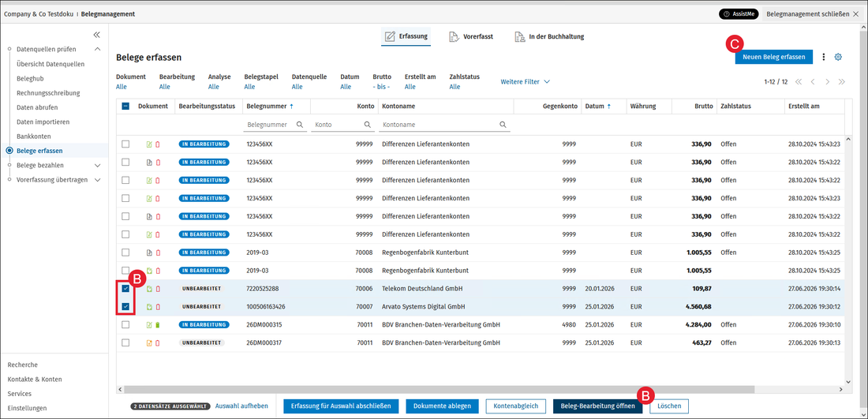This screenshot has height=419, width=868.
Task: Click the Belegnummer filter search icon
Action: [x=300, y=125]
